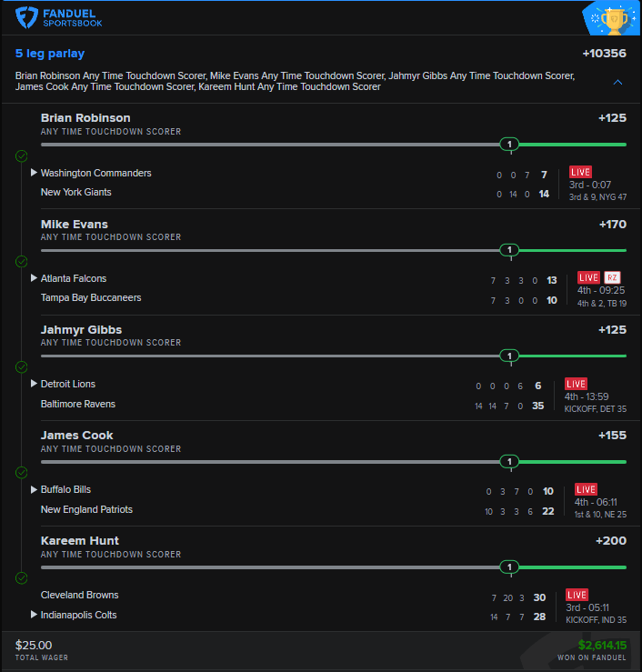Click the Cleveland Browns team name
642x672 pixels.
click(80, 595)
